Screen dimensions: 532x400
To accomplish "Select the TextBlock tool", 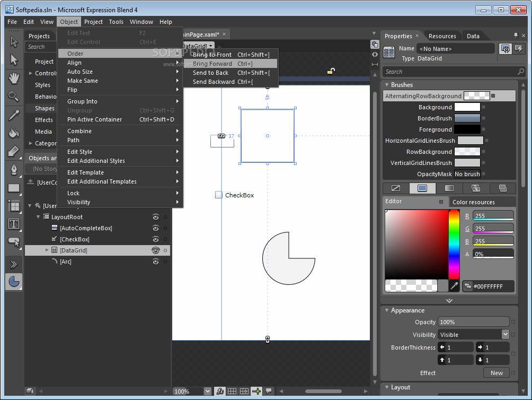I will 14,224.
